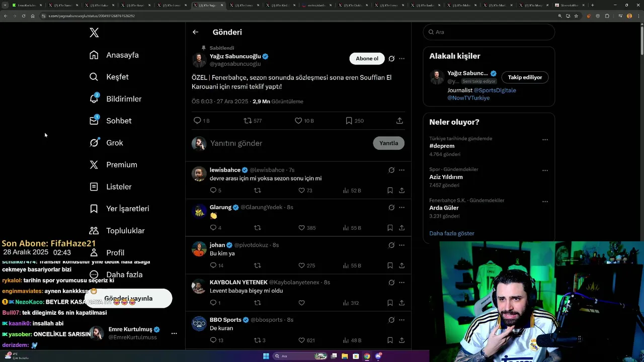The width and height of the screenshot is (644, 362).
Task: Open Yağız Sabuncuoğlu profile name on post
Action: (235, 56)
